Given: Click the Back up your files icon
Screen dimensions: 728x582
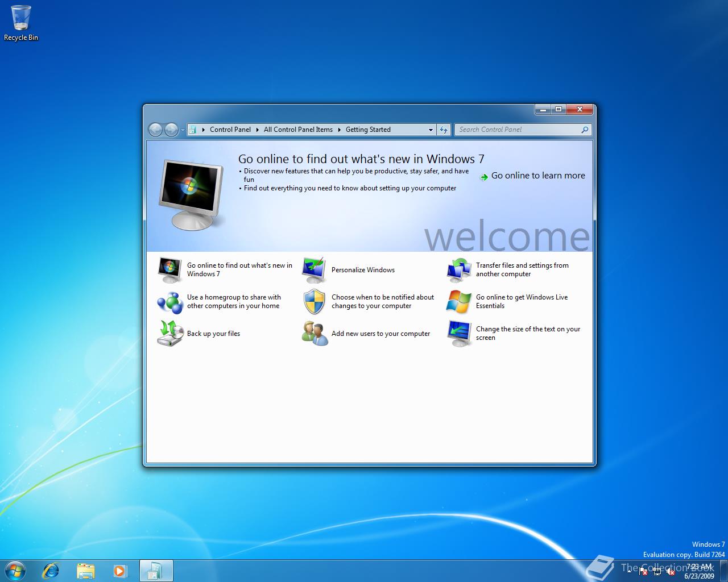Looking at the screenshot, I should coord(169,334).
